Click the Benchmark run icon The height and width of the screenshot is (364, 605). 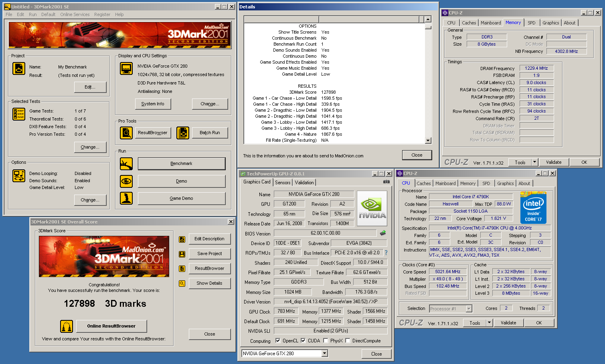(126, 163)
